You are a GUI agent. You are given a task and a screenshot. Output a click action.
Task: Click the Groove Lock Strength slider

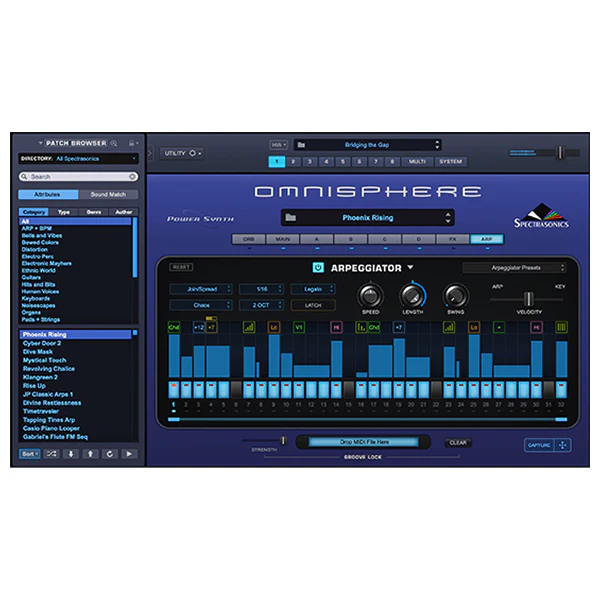tap(283, 440)
